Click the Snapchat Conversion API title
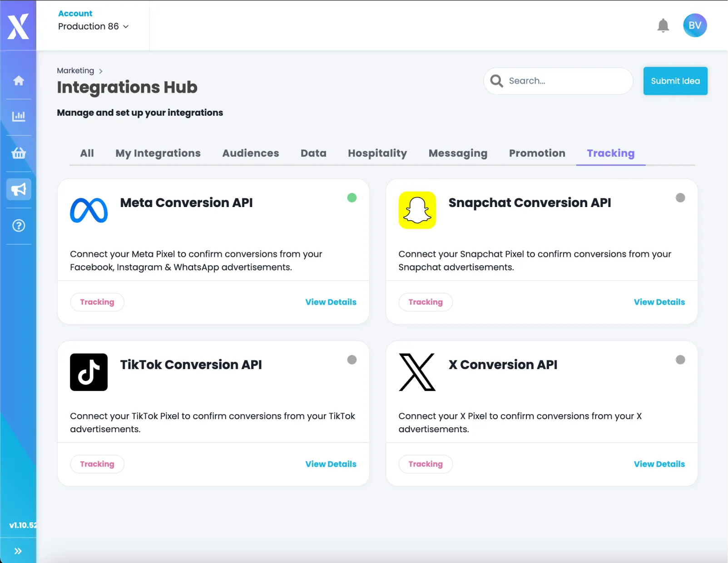 pyautogui.click(x=530, y=202)
